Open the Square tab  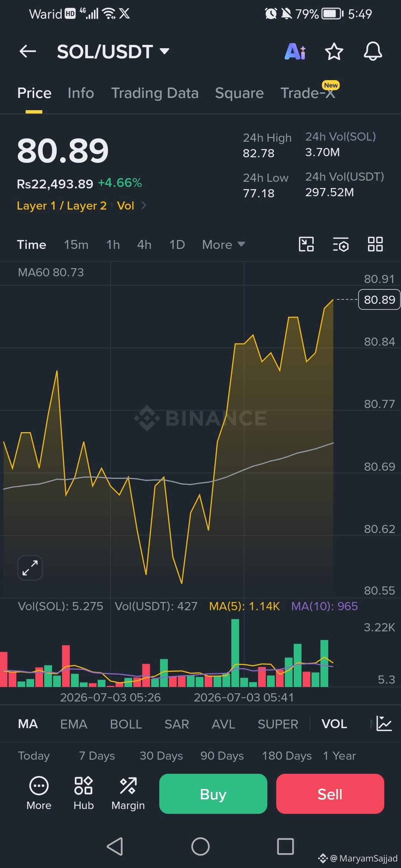pos(239,93)
